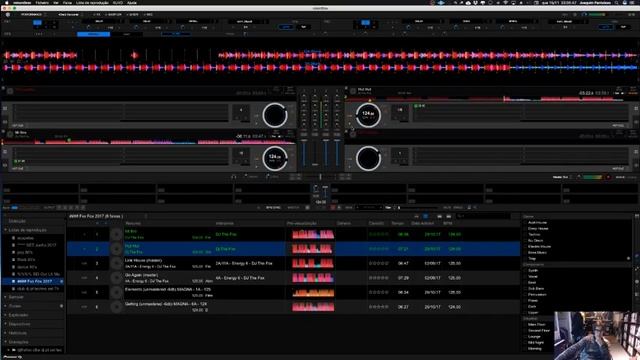Open the Apple menu
Screen dimensions: 640x360
[x=7, y=2]
